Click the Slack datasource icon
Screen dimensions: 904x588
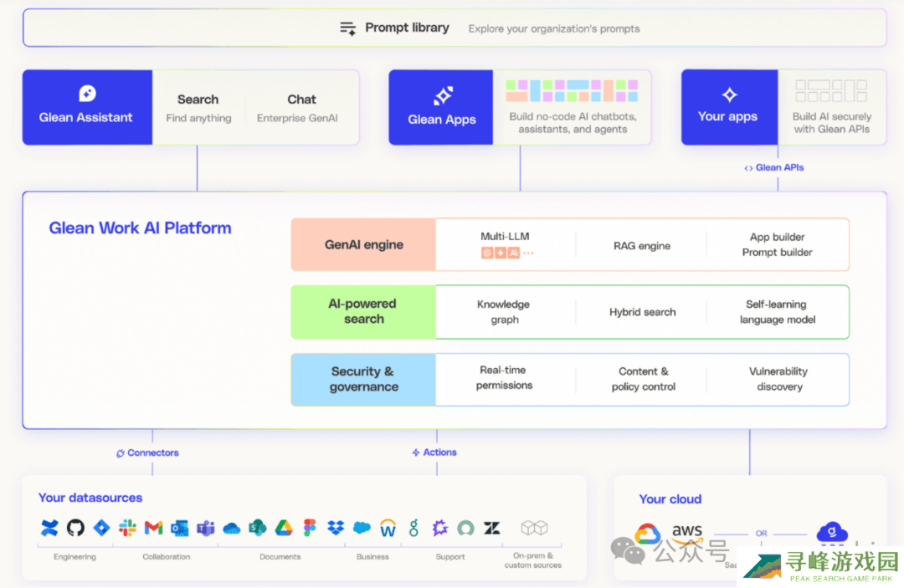127,528
